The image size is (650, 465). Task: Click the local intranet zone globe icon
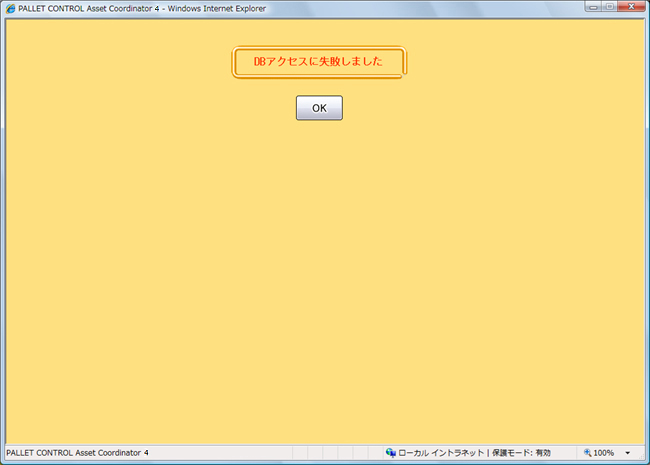(390, 453)
